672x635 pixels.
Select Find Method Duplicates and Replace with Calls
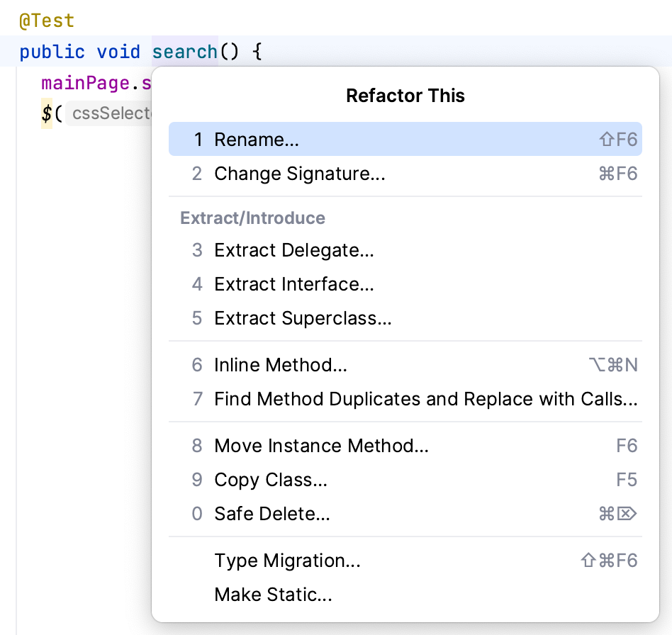(x=425, y=399)
